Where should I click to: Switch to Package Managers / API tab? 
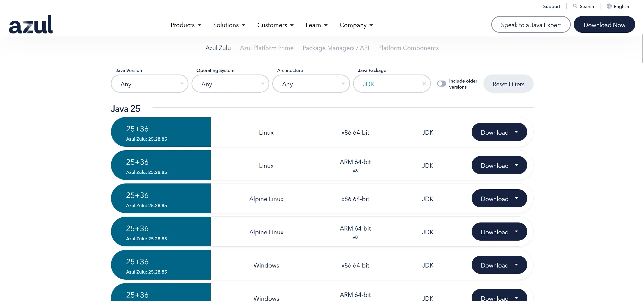[x=336, y=48]
